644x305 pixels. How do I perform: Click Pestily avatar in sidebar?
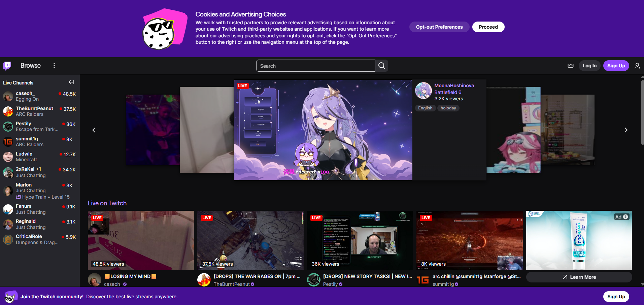[8, 127]
